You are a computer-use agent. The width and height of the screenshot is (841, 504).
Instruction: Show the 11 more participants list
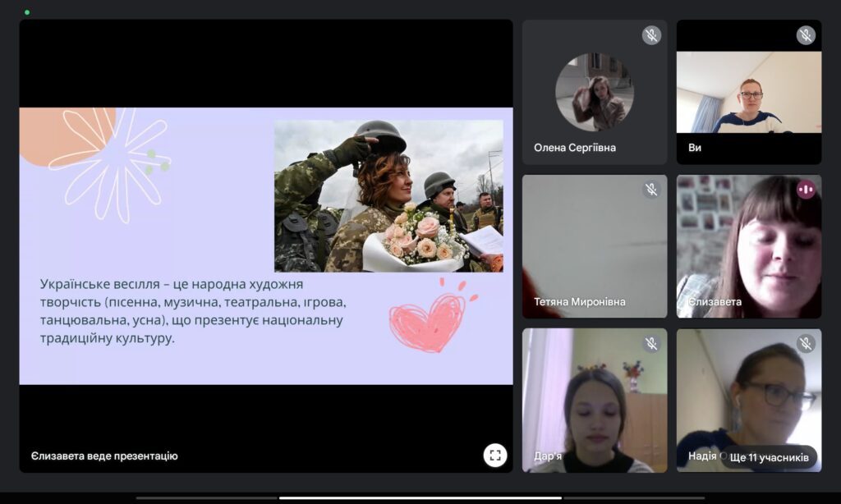pos(769,456)
